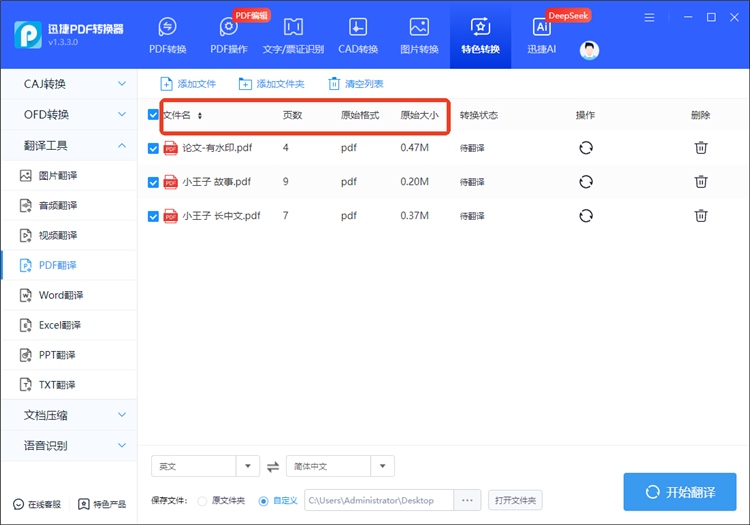Open Word翻译 in the sidebar
The height and width of the screenshot is (525, 750).
(x=69, y=295)
